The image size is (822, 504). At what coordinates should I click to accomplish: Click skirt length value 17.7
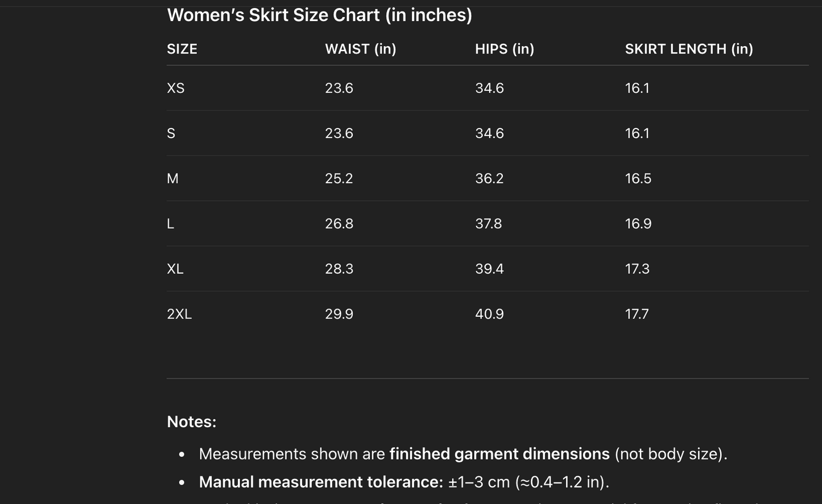pyautogui.click(x=637, y=314)
